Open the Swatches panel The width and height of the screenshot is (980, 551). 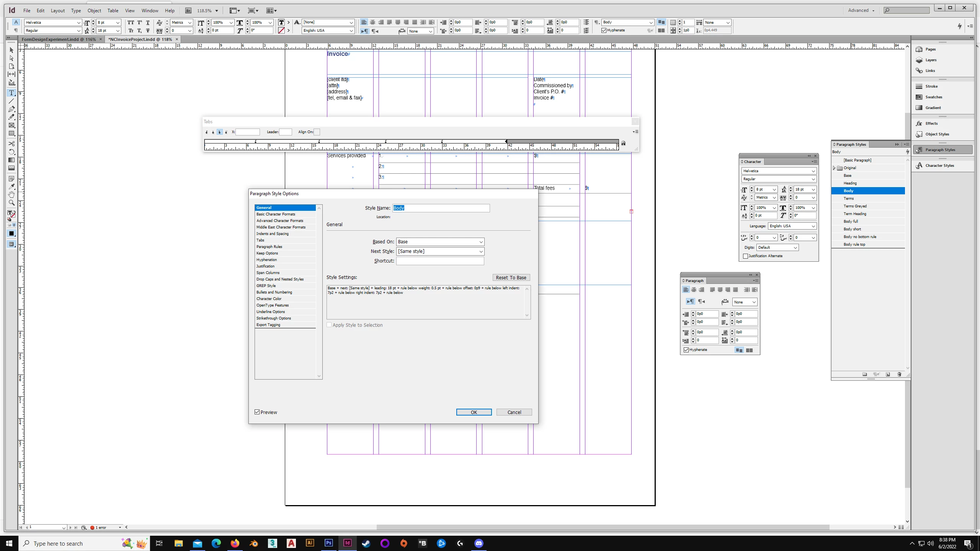[933, 97]
